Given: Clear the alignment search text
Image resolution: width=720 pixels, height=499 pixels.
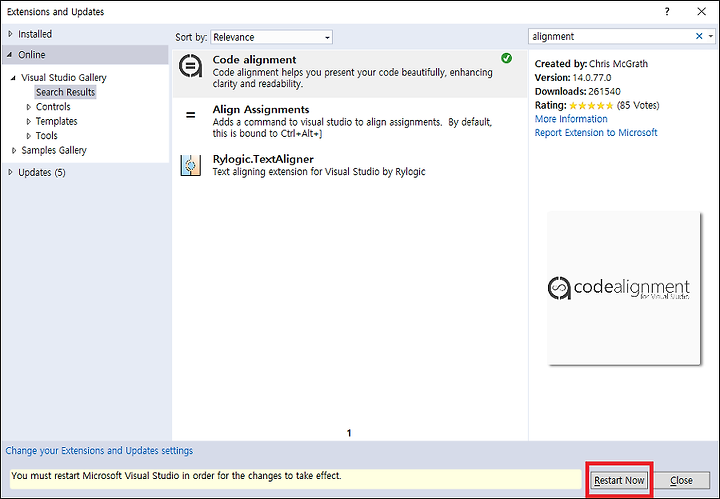Looking at the screenshot, I should (x=699, y=36).
